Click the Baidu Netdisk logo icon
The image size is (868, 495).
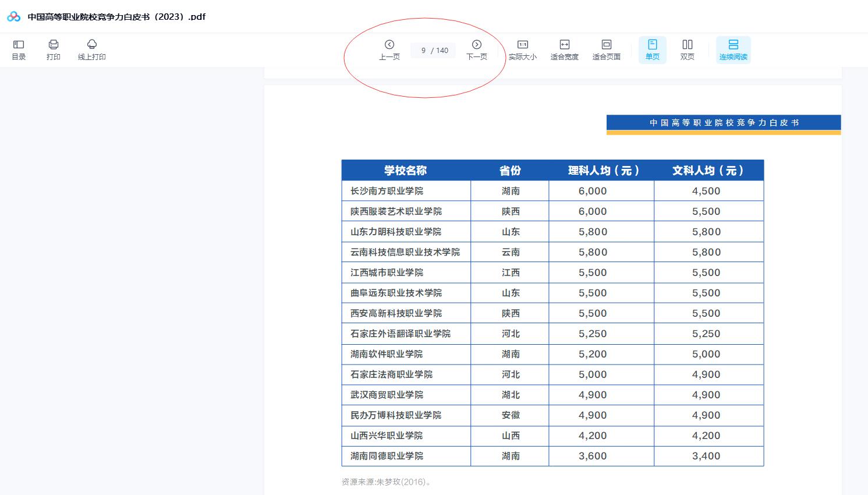pos(14,17)
